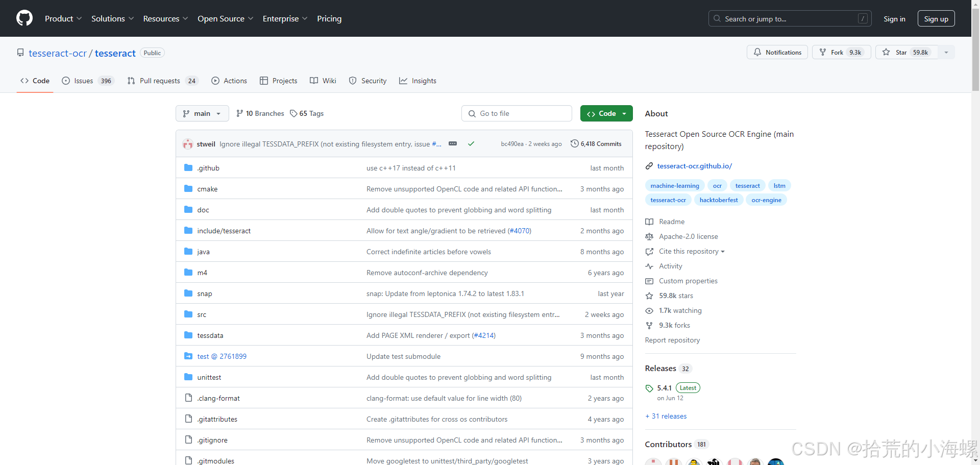Open release 5.4.1 Latest
Image resolution: width=980 pixels, height=465 pixels.
[x=673, y=388]
